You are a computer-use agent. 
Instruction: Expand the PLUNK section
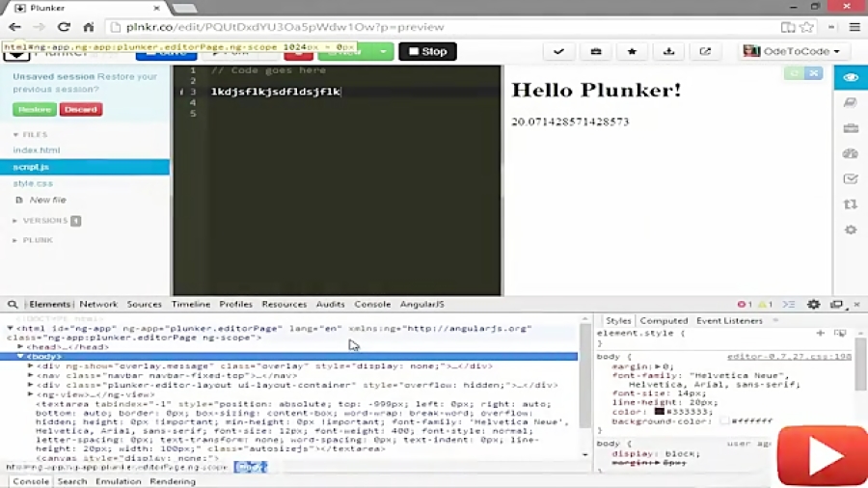pyautogui.click(x=33, y=240)
